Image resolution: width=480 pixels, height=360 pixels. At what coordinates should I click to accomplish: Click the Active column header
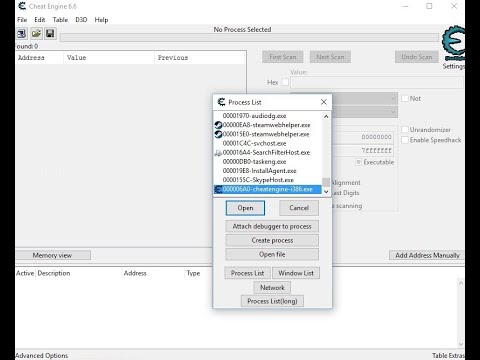pyautogui.click(x=25, y=273)
